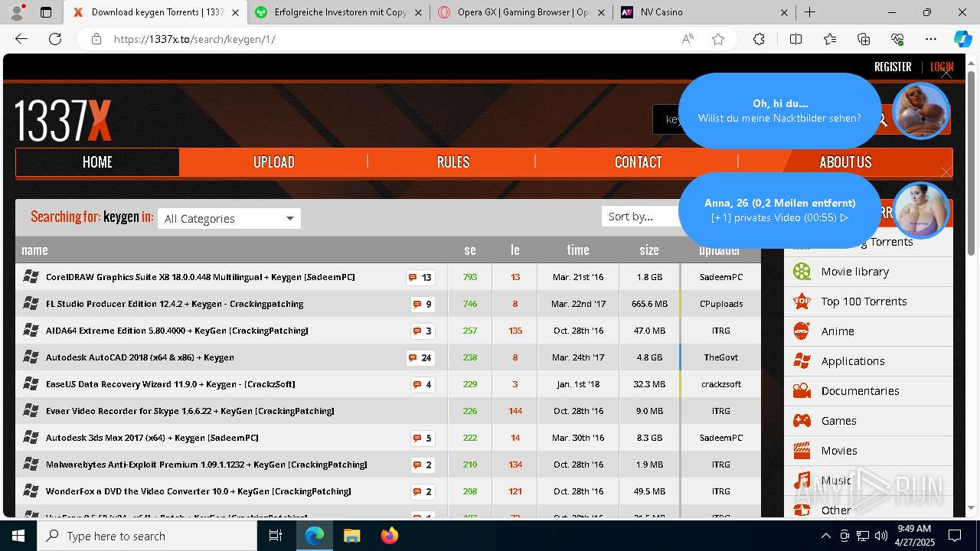The image size is (980, 551).
Task: Launch Firefox from the taskbar
Action: tap(389, 536)
